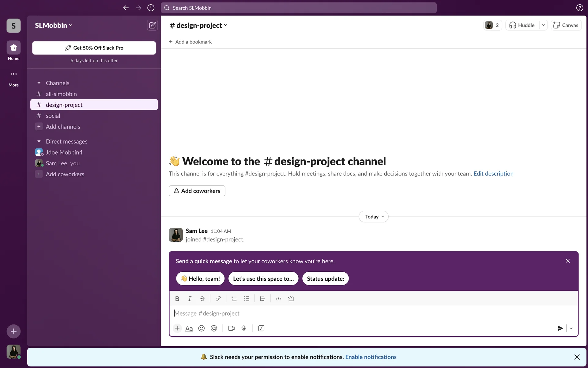Image resolution: width=588 pixels, height=368 pixels.
Task: Open the SLMobbin workspace menu
Action: tap(54, 25)
